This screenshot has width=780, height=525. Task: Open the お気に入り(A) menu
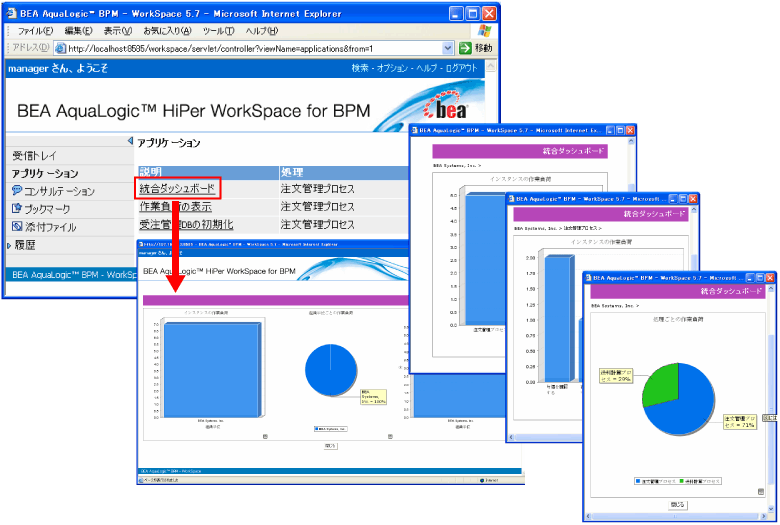tap(167, 31)
